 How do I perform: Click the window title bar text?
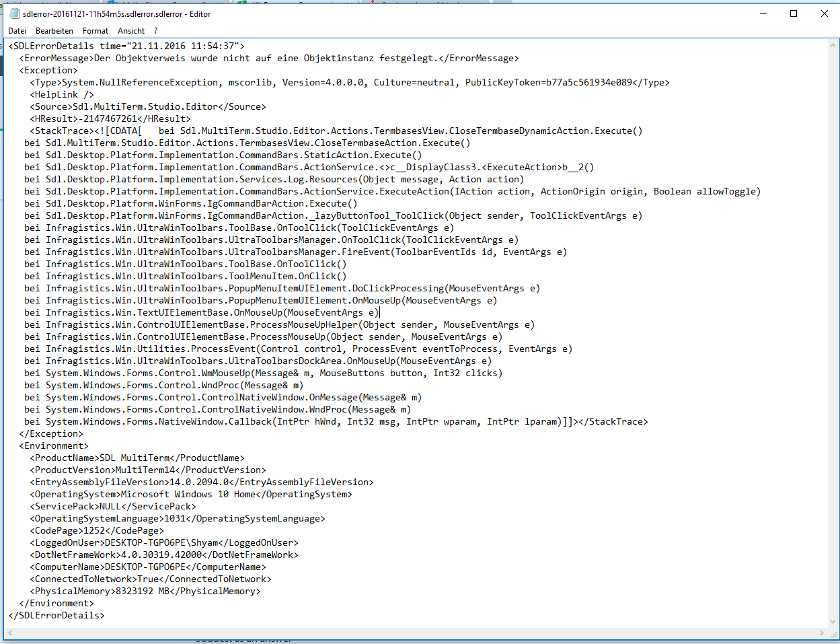116,13
